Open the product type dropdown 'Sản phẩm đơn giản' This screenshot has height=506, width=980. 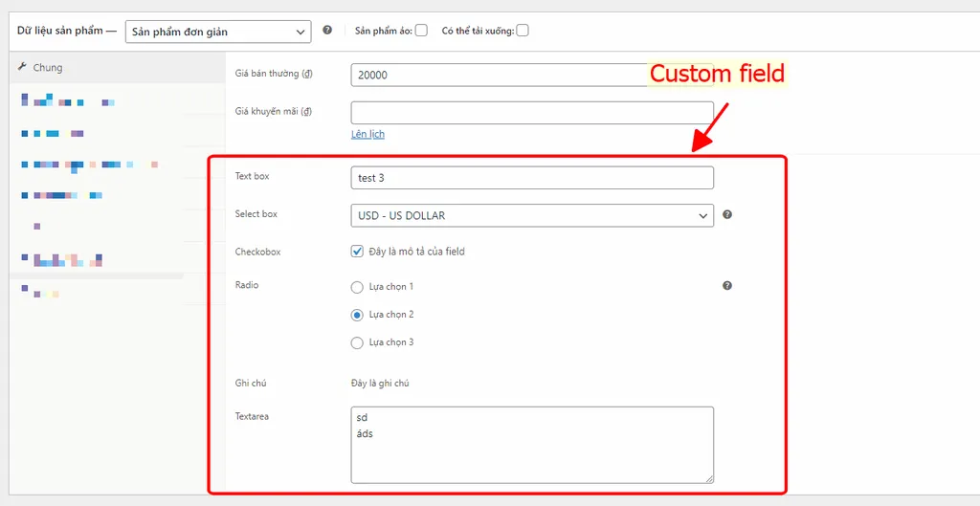click(218, 32)
